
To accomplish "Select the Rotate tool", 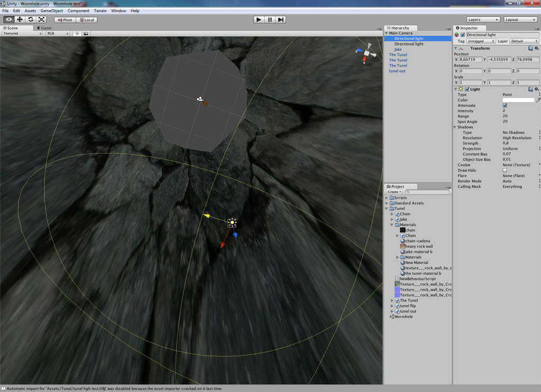I will tap(30, 20).
